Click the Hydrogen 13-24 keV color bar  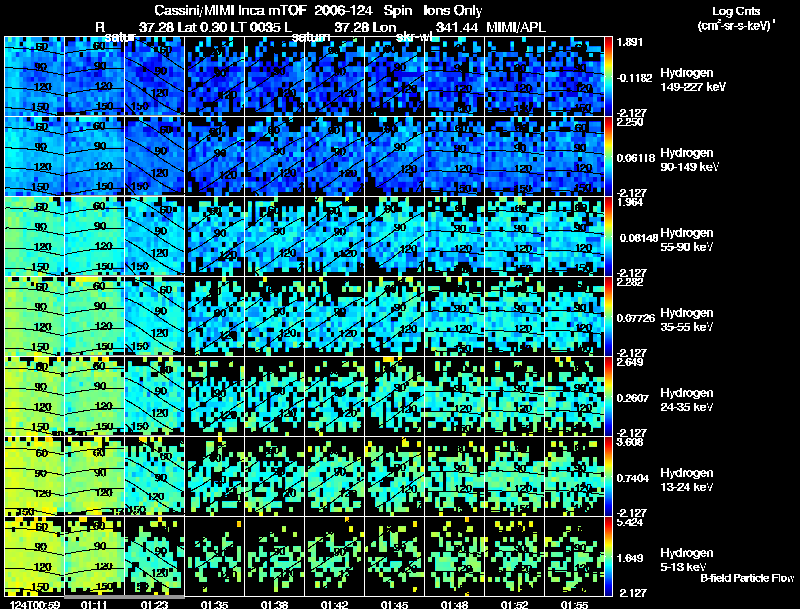point(608,477)
